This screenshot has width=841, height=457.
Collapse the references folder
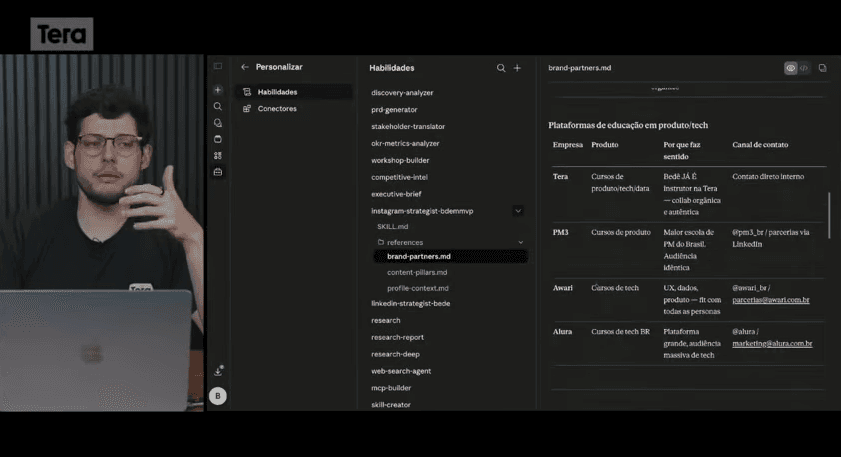[x=520, y=242]
